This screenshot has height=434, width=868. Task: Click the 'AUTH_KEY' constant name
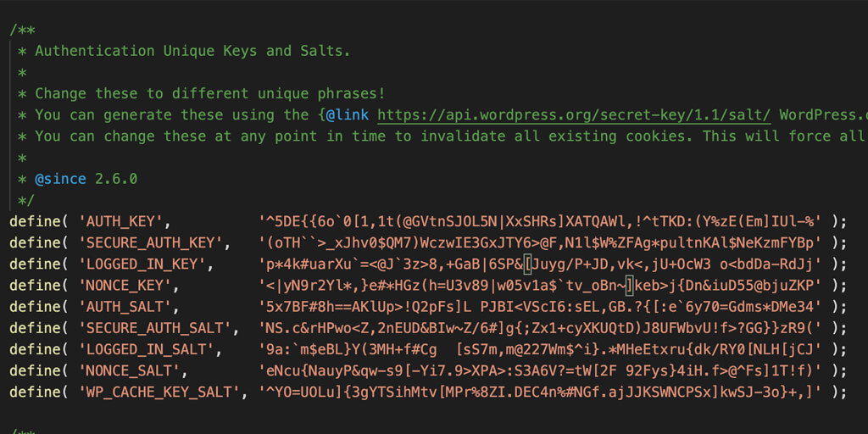click(120, 222)
